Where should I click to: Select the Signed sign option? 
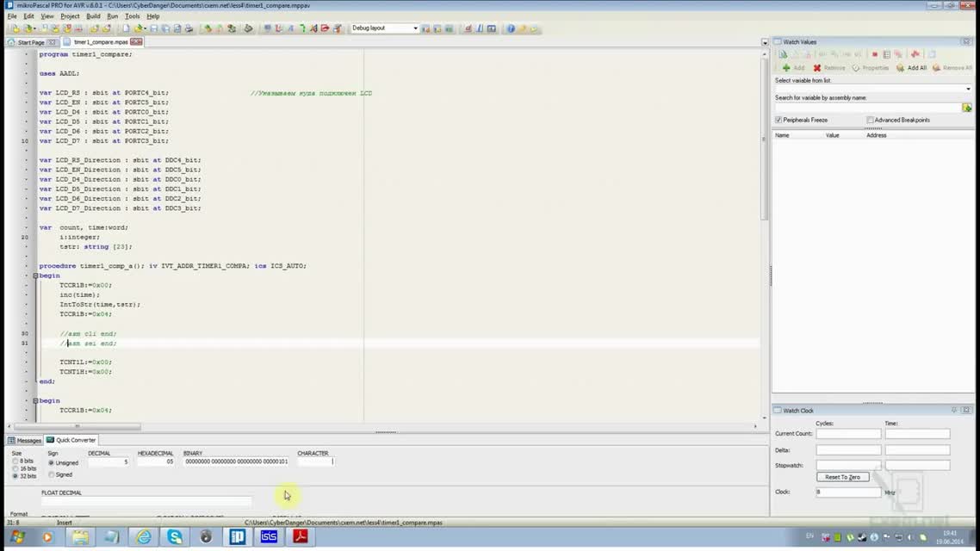coord(52,474)
